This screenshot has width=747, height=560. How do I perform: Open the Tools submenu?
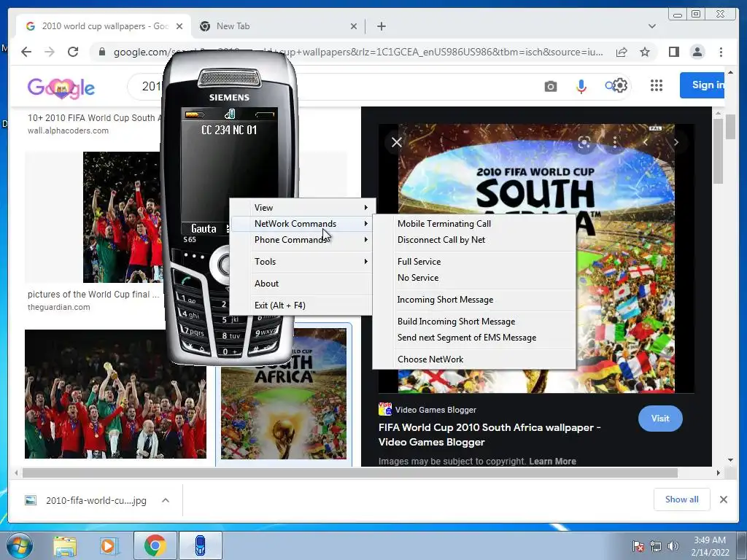tap(302, 262)
